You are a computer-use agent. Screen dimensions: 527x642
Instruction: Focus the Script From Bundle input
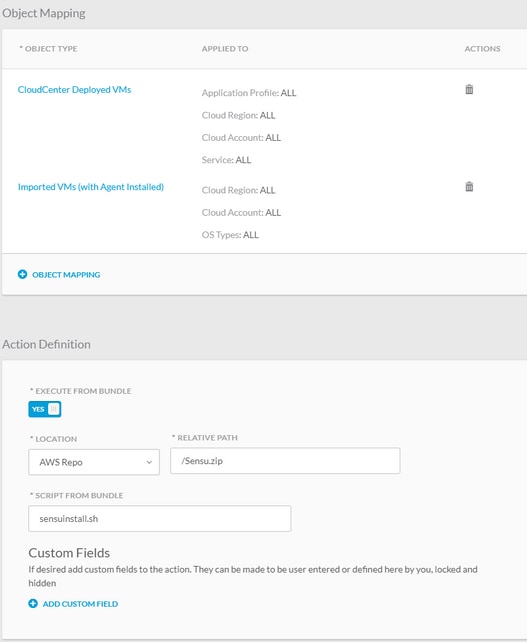click(x=160, y=519)
